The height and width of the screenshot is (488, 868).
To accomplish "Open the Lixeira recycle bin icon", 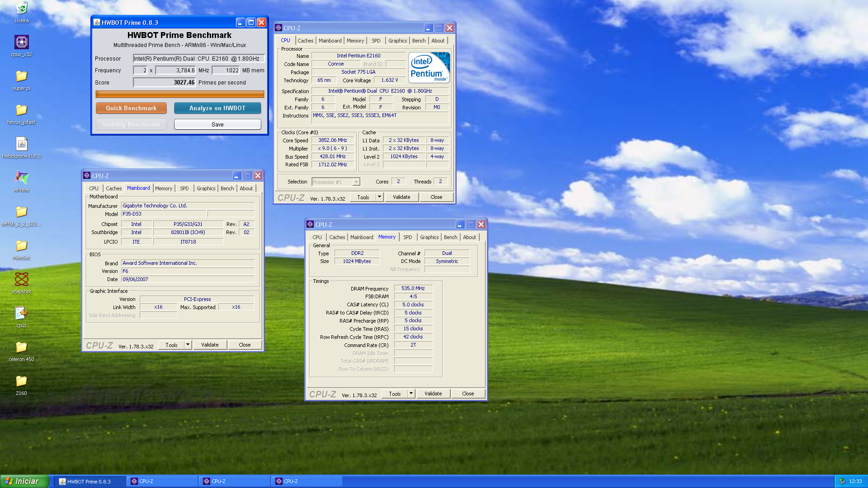I will click(21, 8).
